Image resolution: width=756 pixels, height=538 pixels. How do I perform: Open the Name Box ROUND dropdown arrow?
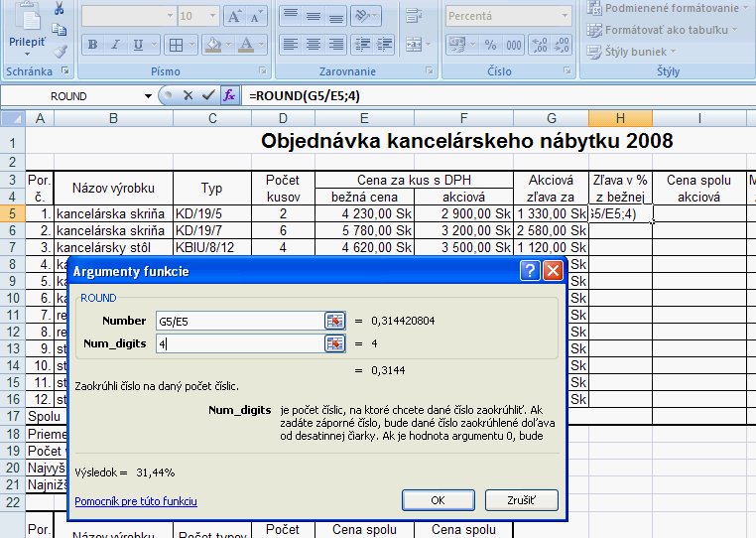148,96
